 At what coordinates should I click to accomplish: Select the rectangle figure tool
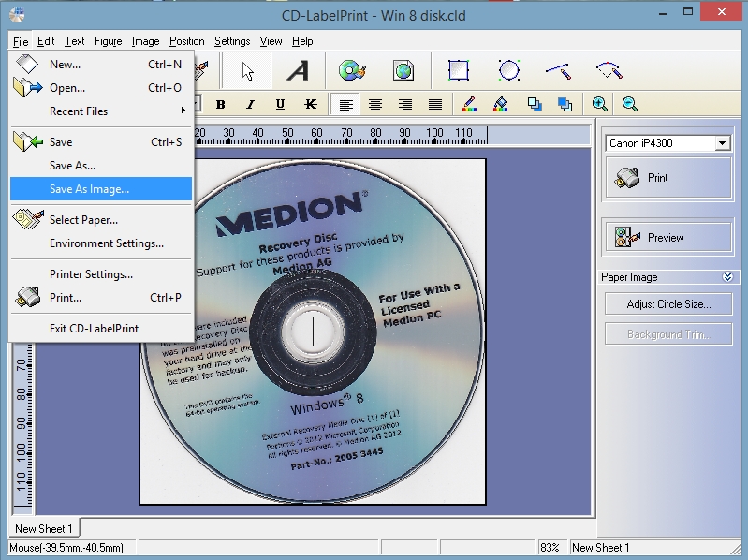(x=459, y=70)
